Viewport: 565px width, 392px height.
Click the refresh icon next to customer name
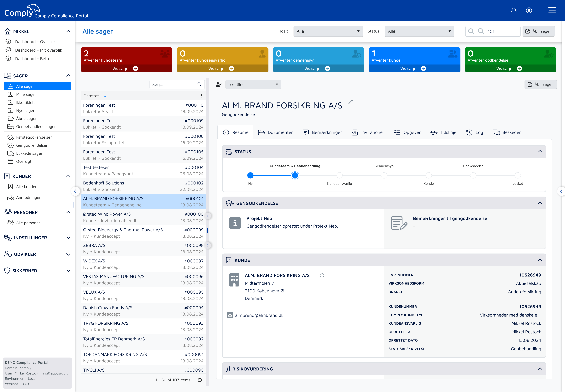click(322, 276)
